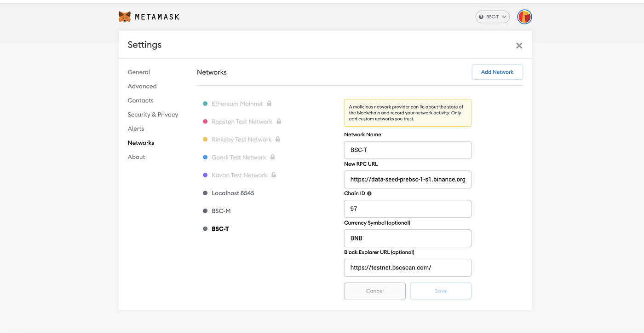Image resolution: width=644 pixels, height=333 pixels.
Task: Click the malicious network warning text
Action: point(406,113)
